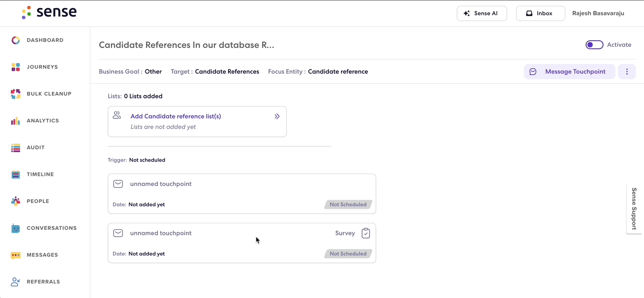The image size is (644, 298).
Task: Open the Sense Support side tab
Action: [634, 209]
